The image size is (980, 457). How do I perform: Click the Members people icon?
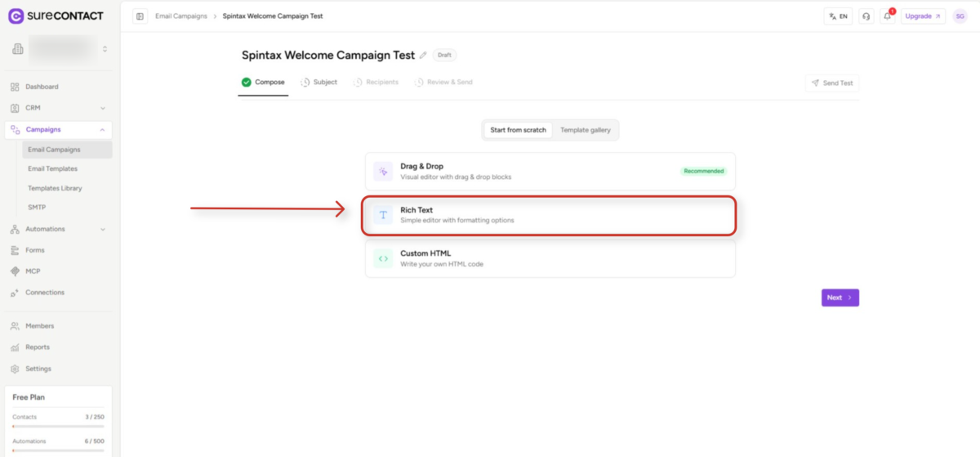click(15, 326)
